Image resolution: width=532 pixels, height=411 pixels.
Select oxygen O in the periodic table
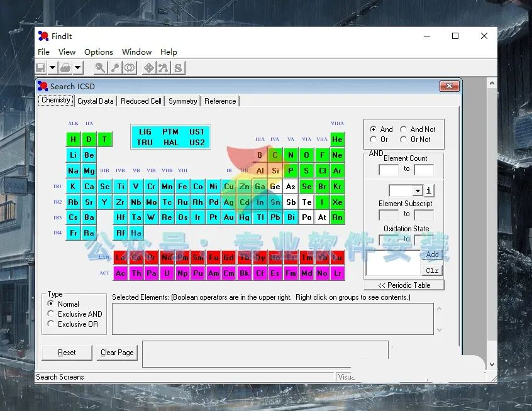point(306,155)
